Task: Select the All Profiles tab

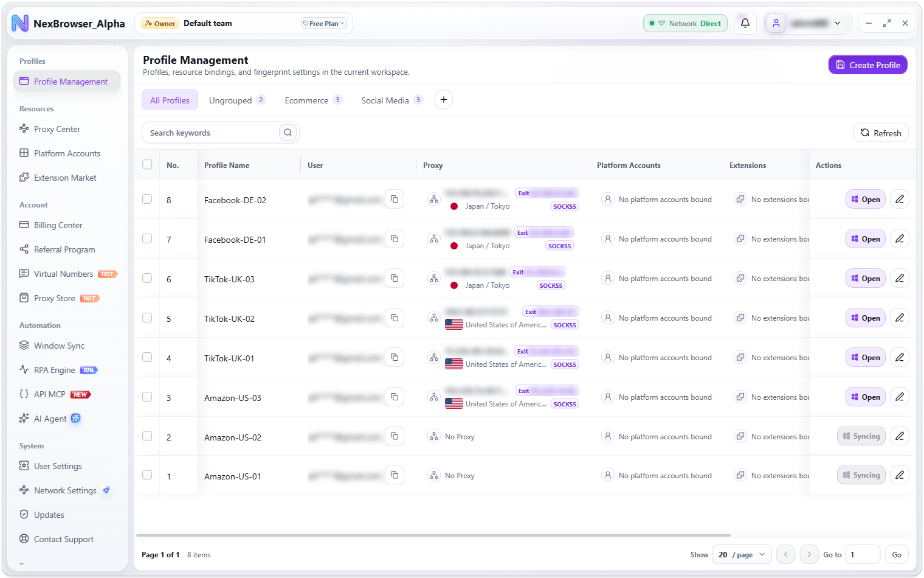Action: 170,100
